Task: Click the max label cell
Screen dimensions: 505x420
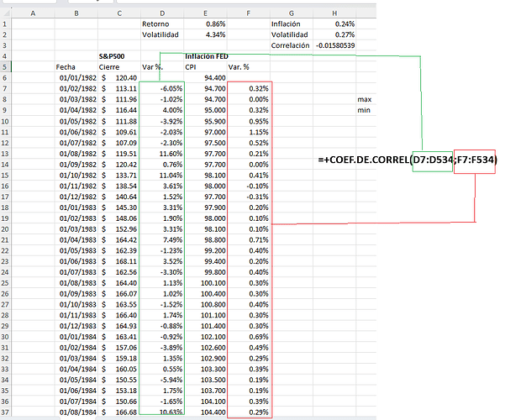Action: [x=363, y=99]
